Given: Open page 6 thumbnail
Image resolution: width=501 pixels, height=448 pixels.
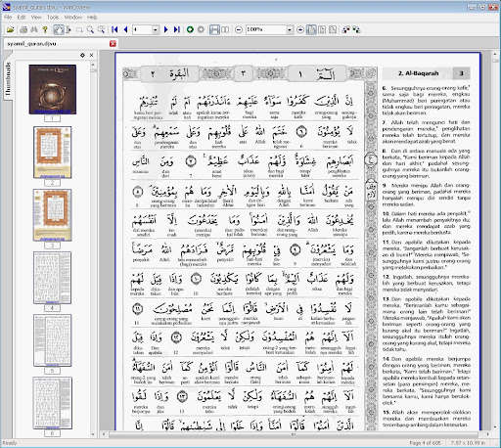Looking at the screenshot, I should 53,403.
